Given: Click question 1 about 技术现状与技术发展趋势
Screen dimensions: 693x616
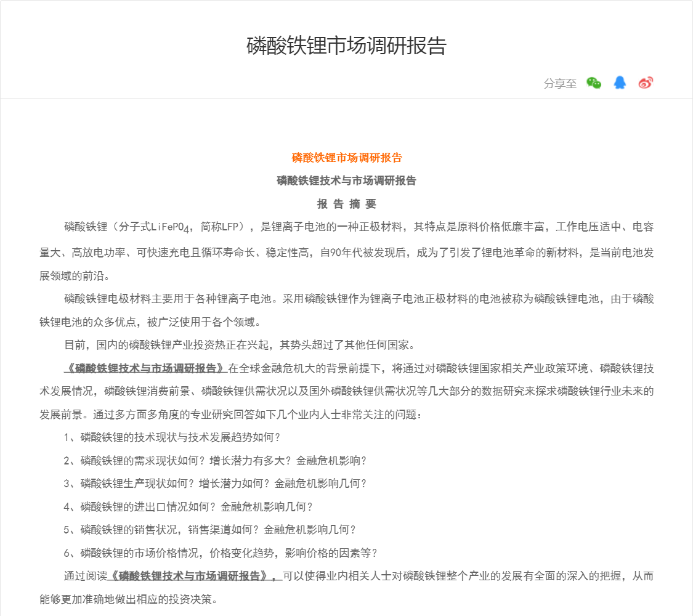Looking at the screenshot, I should [172, 437].
